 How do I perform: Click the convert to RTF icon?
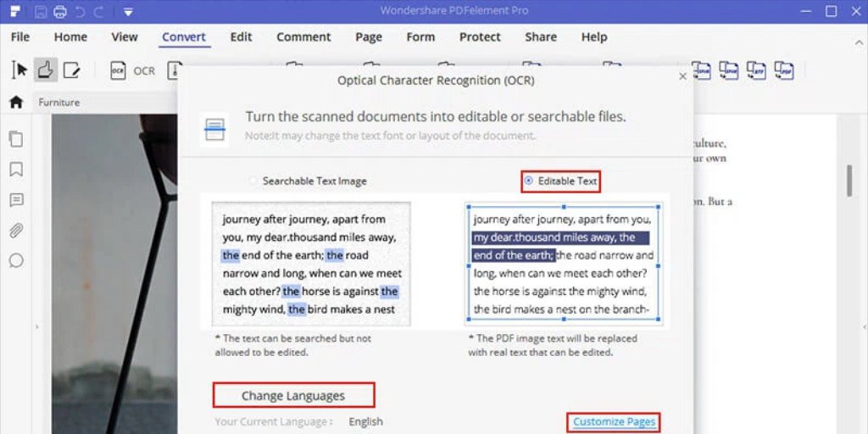pos(756,70)
